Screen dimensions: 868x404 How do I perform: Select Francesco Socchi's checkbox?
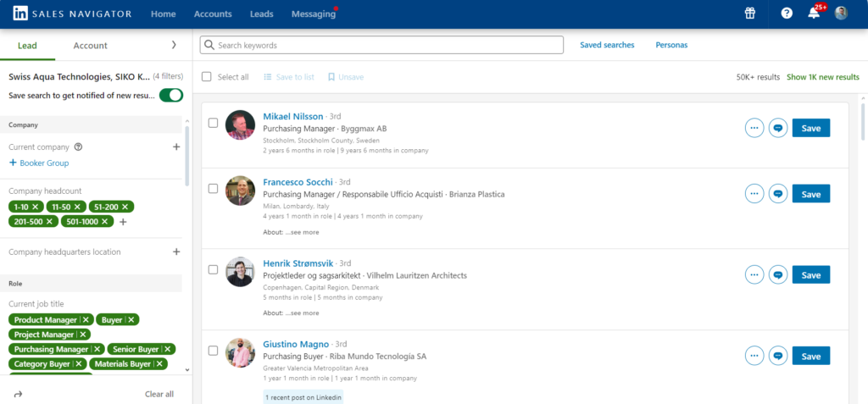(213, 189)
